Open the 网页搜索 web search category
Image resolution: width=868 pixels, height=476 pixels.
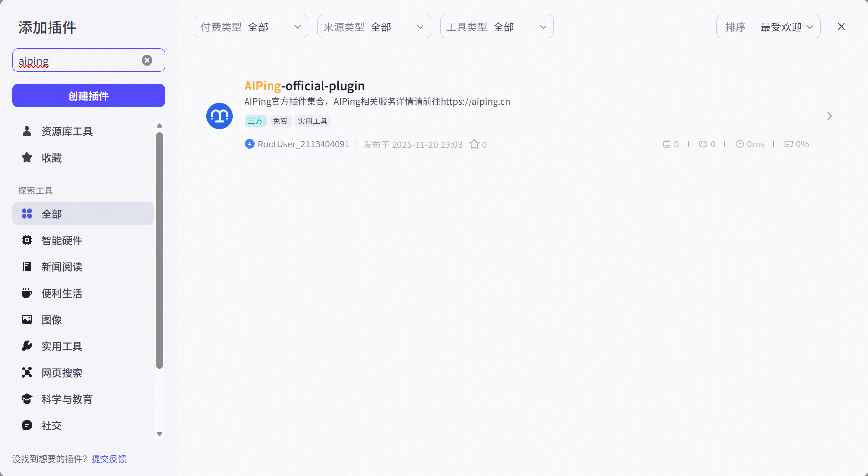click(63, 372)
